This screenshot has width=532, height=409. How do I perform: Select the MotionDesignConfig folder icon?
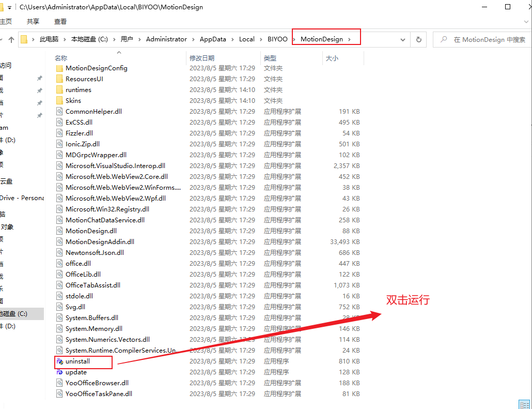click(x=59, y=68)
